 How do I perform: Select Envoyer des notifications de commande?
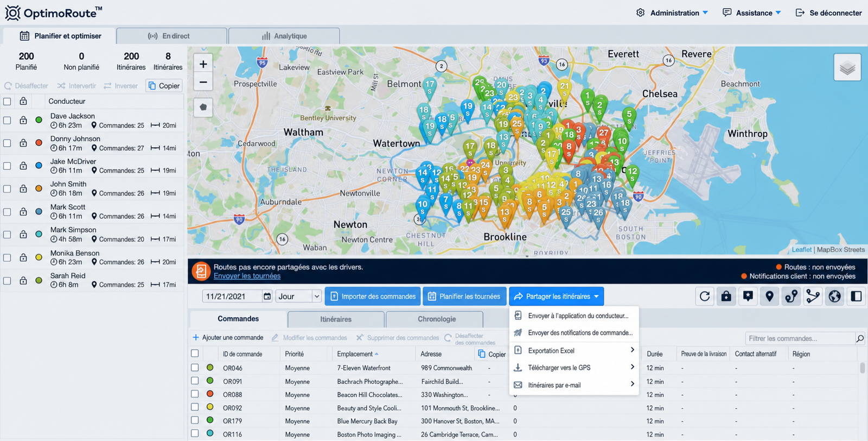coord(574,333)
